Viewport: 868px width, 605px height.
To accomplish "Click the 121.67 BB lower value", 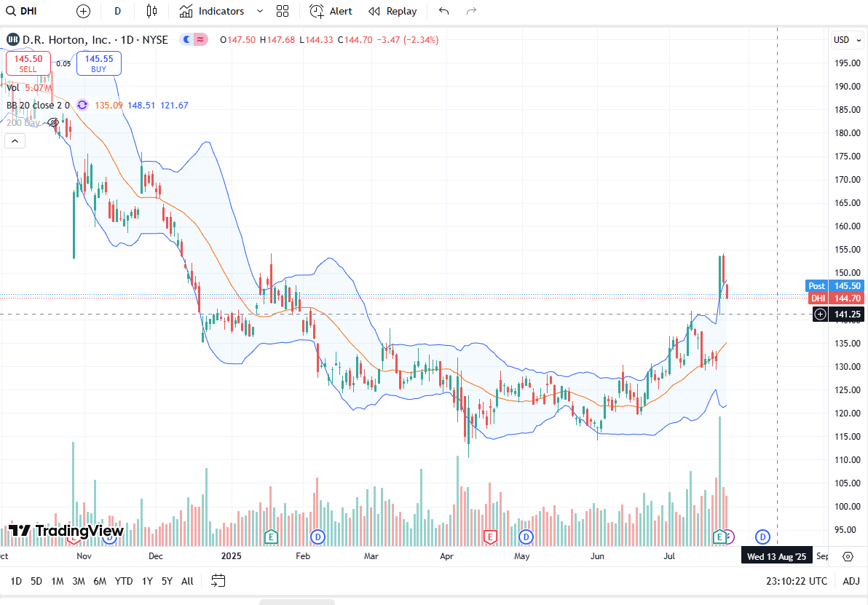I will (x=174, y=105).
